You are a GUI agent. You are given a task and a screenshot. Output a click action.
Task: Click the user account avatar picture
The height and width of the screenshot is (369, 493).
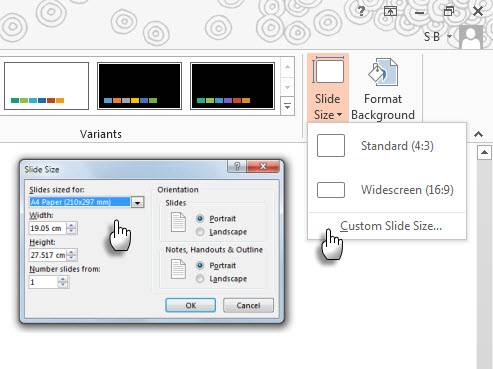(471, 37)
